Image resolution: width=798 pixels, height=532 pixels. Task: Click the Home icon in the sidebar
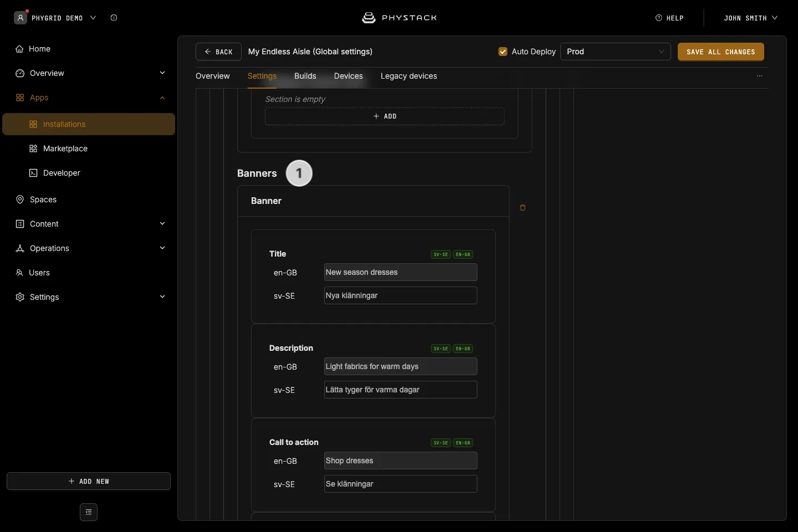(x=19, y=49)
